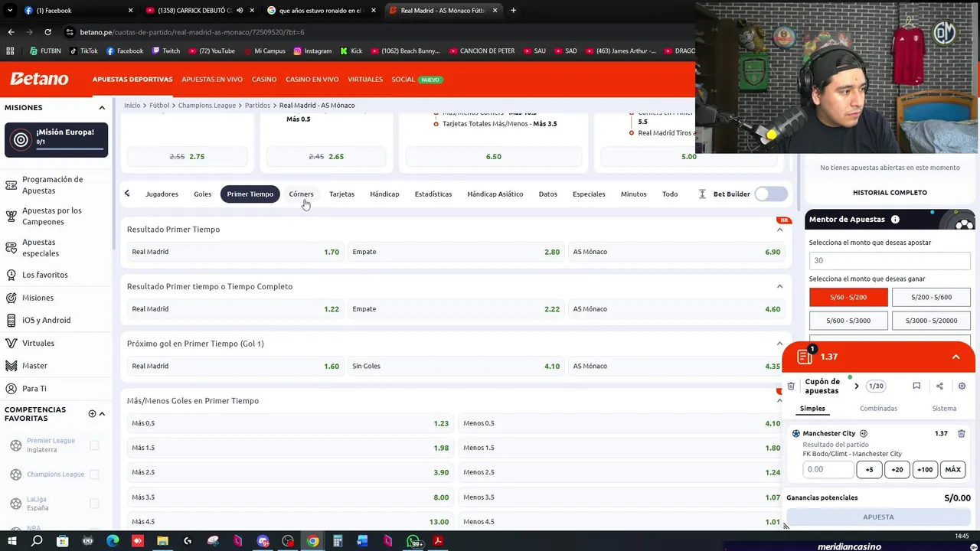Pick Más 1.5 at 1.98

coord(290,448)
